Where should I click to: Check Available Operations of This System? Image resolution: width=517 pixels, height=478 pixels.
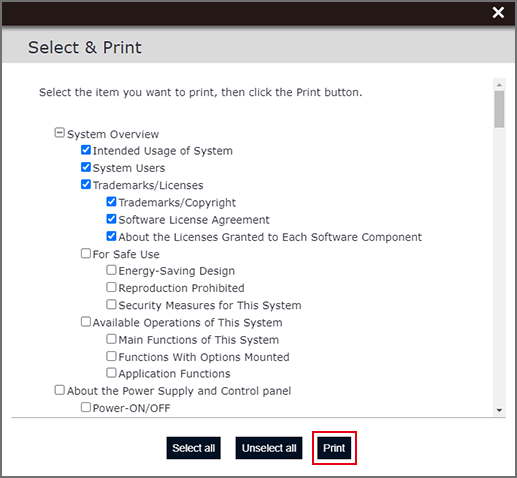(x=86, y=322)
